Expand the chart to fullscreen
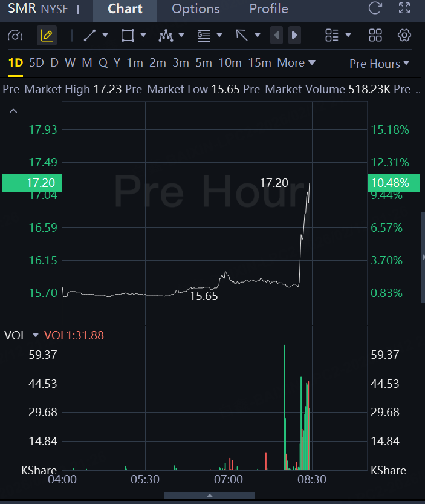The width and height of the screenshot is (425, 504). (404, 9)
